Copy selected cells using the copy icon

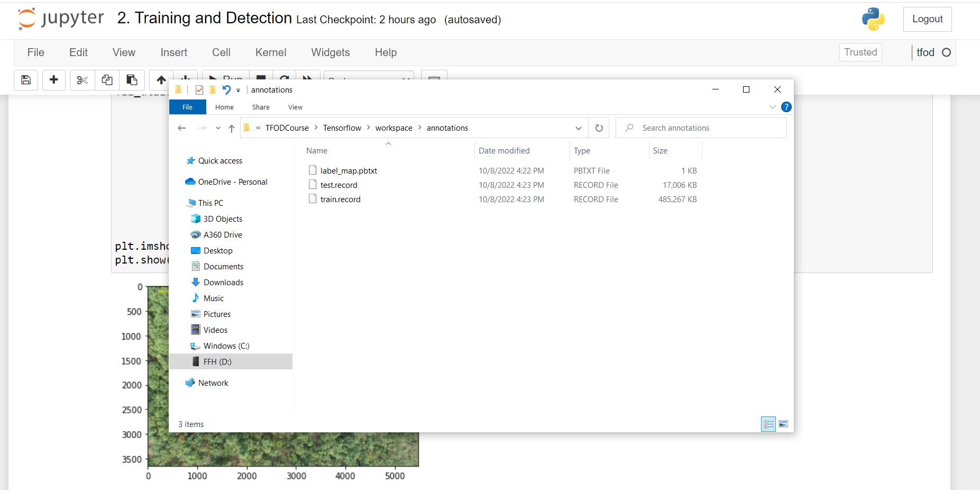tap(106, 80)
